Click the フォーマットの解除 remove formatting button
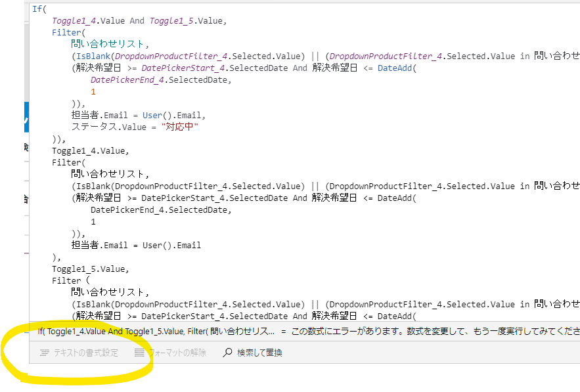Screen dimensions: 580x392 click(x=170, y=353)
